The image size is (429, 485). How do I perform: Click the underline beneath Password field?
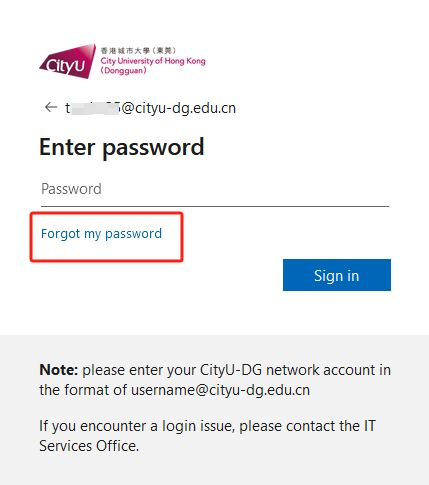215,206
